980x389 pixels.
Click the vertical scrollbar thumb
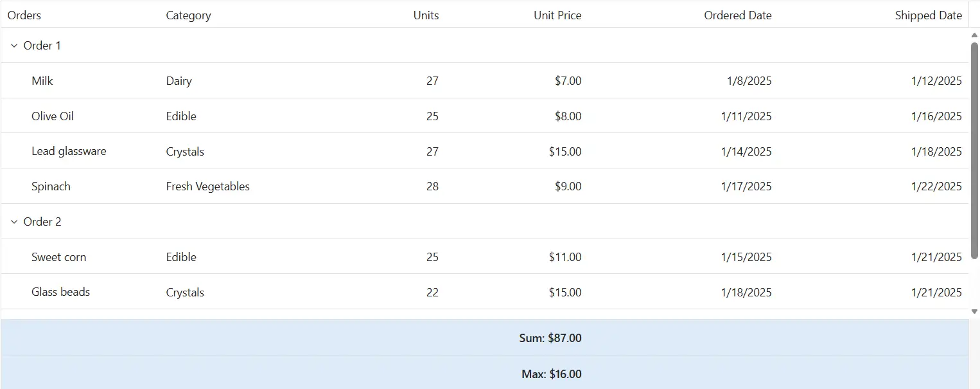pos(974,151)
